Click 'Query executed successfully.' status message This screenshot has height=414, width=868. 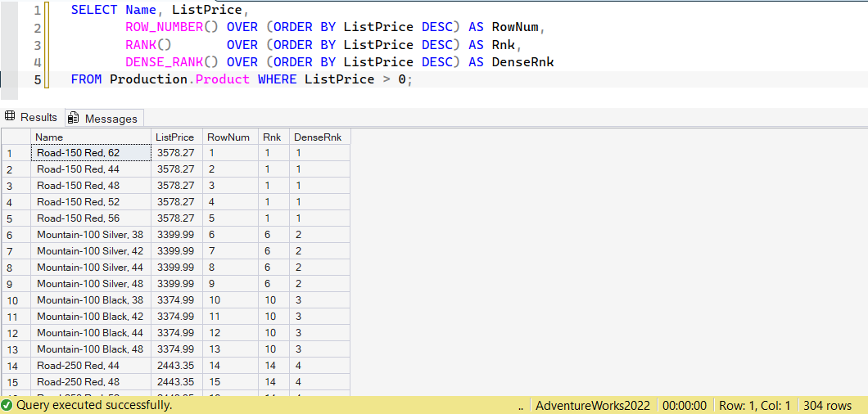tap(94, 405)
